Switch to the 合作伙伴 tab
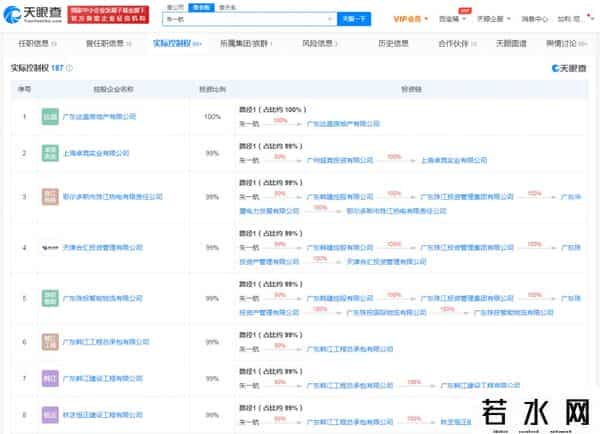The height and width of the screenshot is (434, 600). click(457, 44)
